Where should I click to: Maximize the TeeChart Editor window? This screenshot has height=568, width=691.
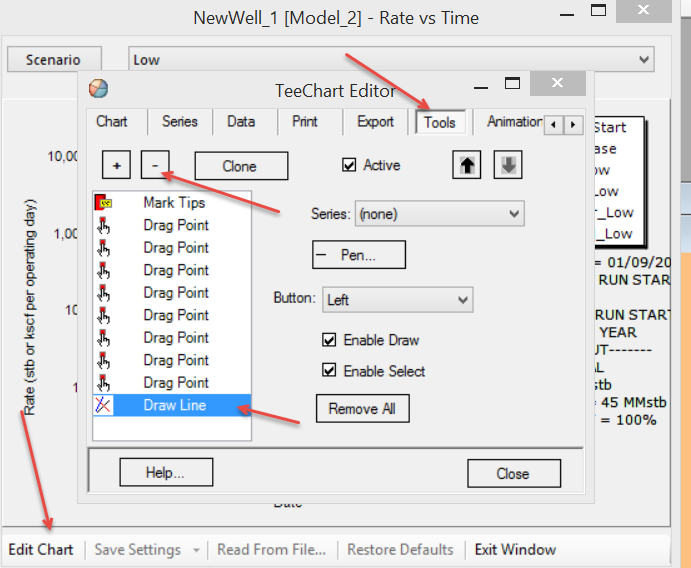point(512,83)
